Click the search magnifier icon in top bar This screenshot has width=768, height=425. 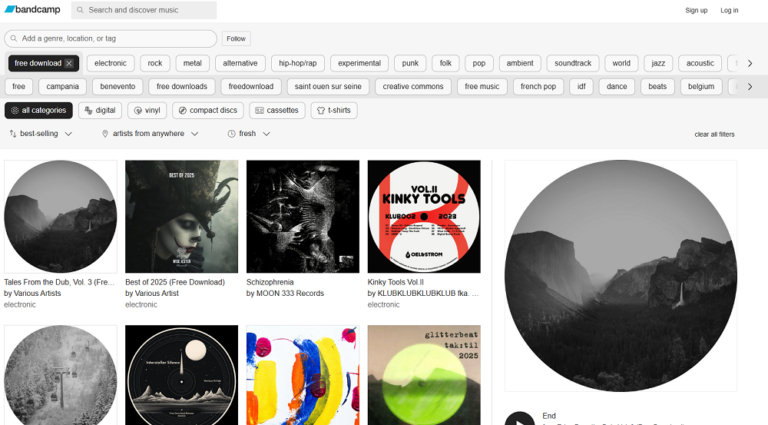(x=80, y=10)
